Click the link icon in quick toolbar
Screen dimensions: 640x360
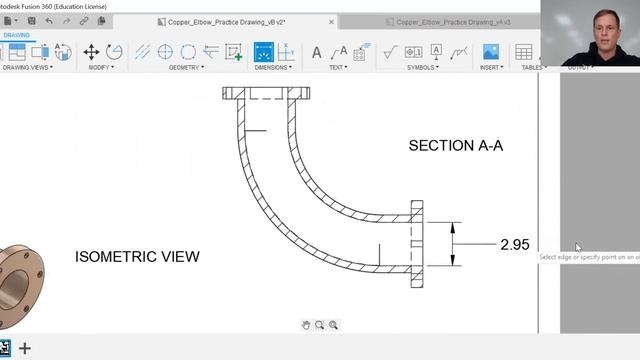tap(84, 21)
